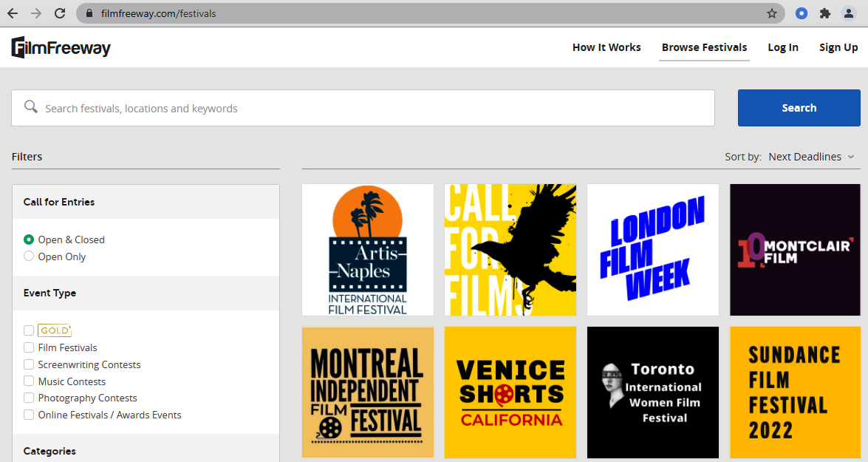This screenshot has width=868, height=462.
Task: Reload the page with the refresh icon
Action: pyautogui.click(x=60, y=13)
